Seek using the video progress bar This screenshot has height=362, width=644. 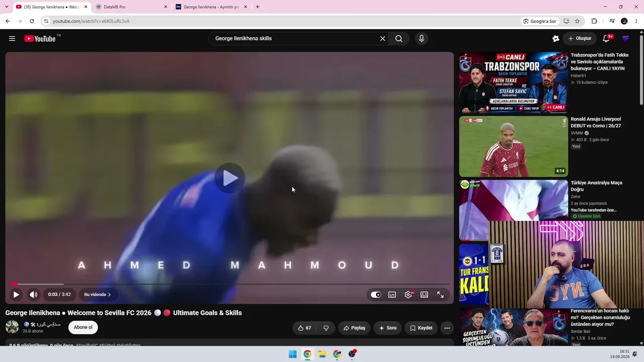pyautogui.click(x=229, y=284)
